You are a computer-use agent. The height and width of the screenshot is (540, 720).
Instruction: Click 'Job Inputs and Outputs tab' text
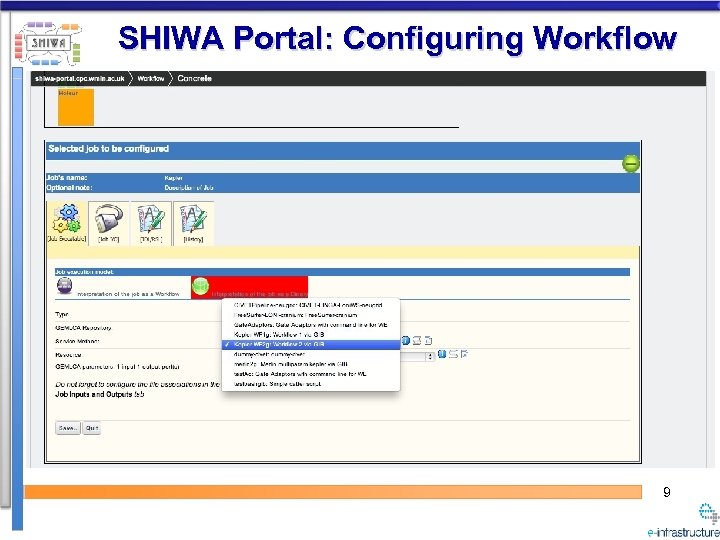100,394
